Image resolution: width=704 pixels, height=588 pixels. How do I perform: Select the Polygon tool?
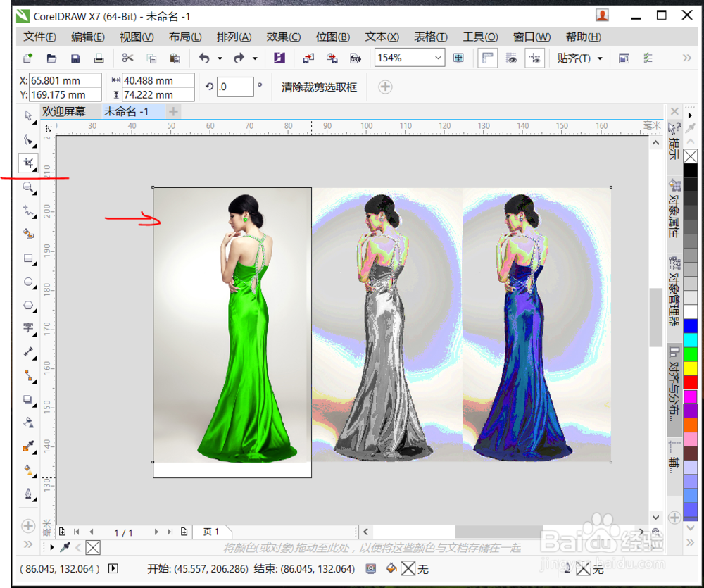pyautogui.click(x=28, y=306)
